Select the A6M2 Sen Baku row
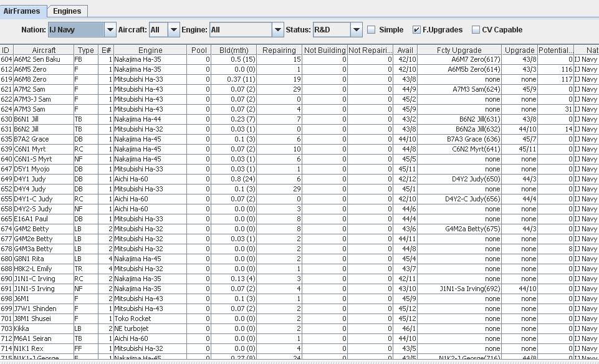Screen dimensions: 599x364 (x=299, y=60)
